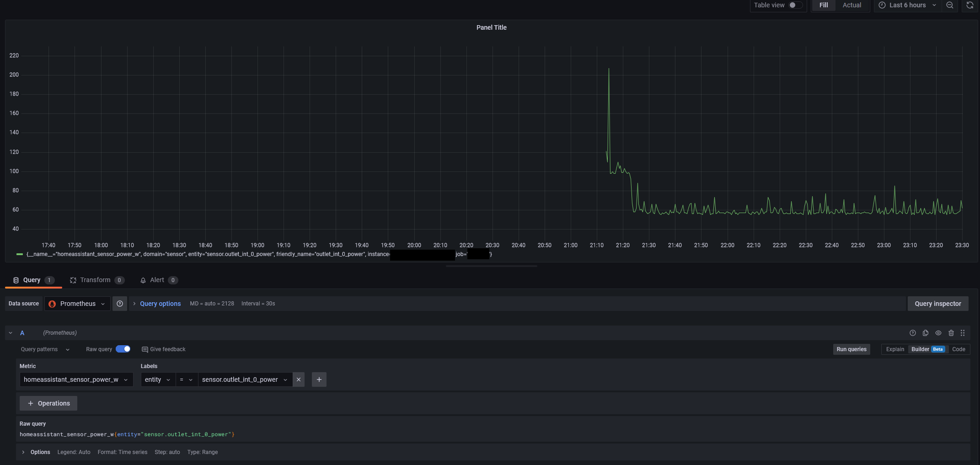Screen dimensions: 980x465
Task: Open the Prometheus data source dropdown
Action: coord(77,304)
